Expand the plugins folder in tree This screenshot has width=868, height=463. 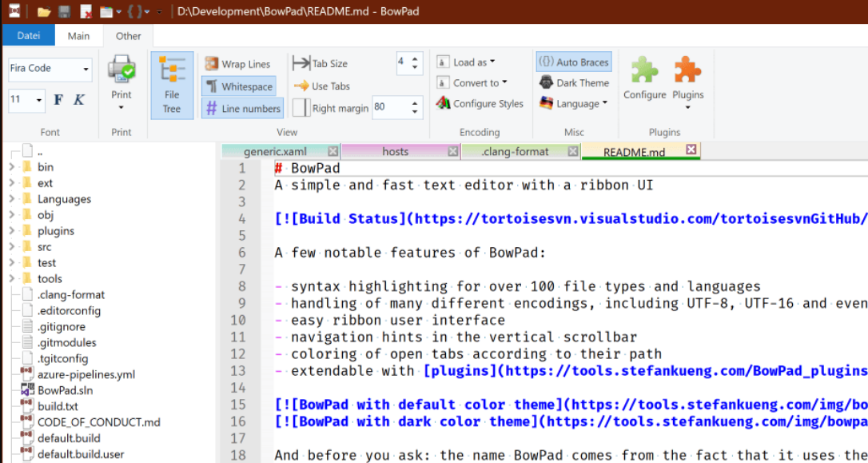12,231
